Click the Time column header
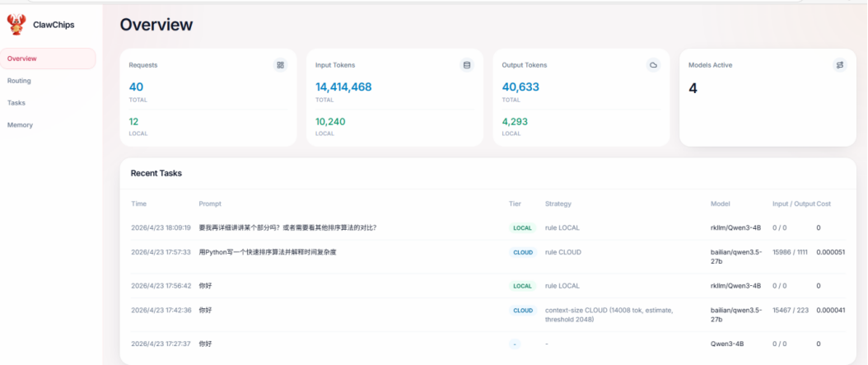The width and height of the screenshot is (868, 365). (139, 204)
